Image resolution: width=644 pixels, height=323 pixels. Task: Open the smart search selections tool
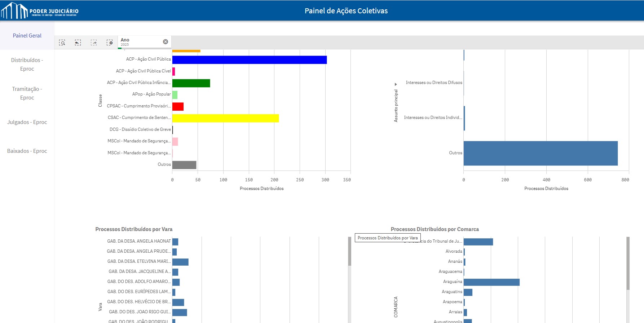coord(62,43)
